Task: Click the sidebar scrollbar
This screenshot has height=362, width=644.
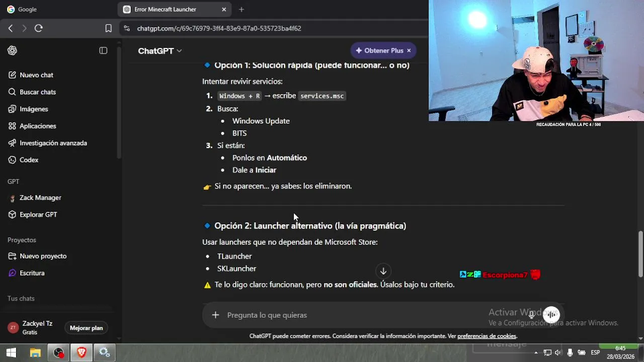Action: (119, 103)
